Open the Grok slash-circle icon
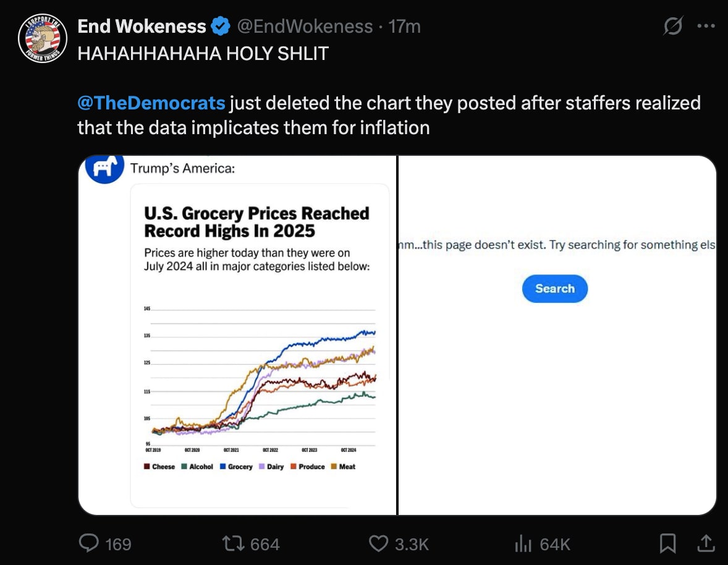 [673, 26]
